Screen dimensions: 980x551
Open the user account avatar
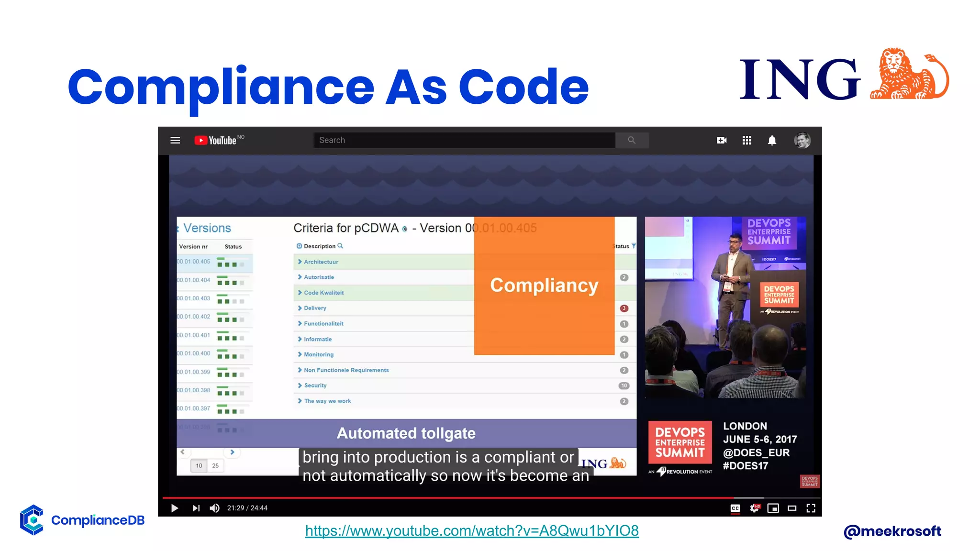802,140
